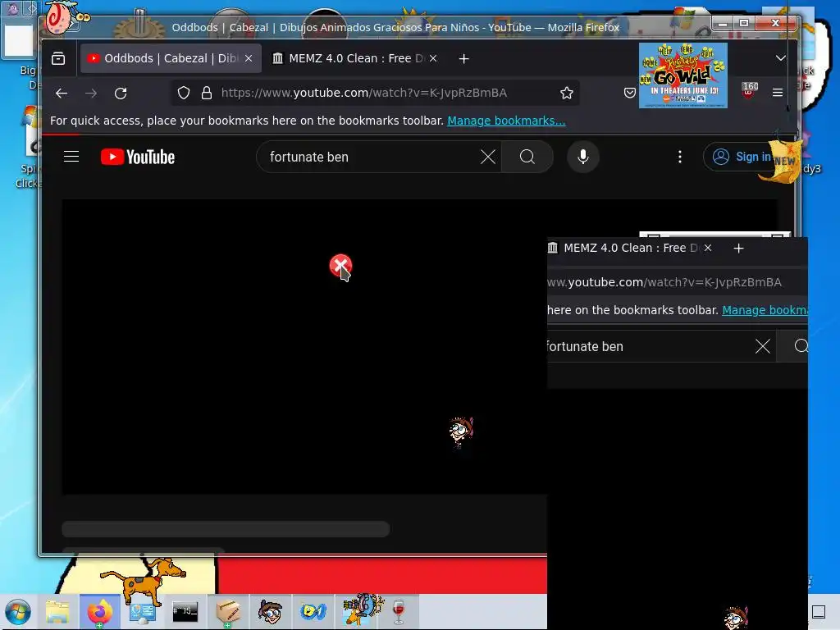Viewport: 840px width, 630px height.
Task: Open the Timmy Turner face taskbar icon
Action: (271, 612)
